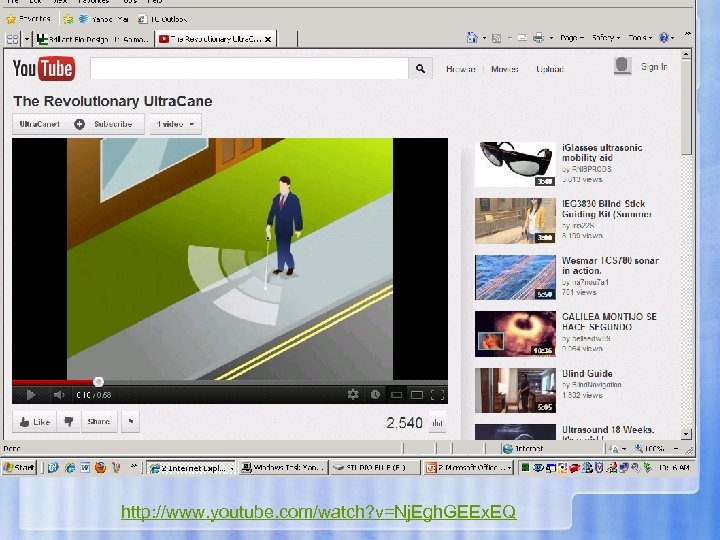Open the youtube.com link below the screenshot
Screen dimensions: 720x540
(319, 511)
